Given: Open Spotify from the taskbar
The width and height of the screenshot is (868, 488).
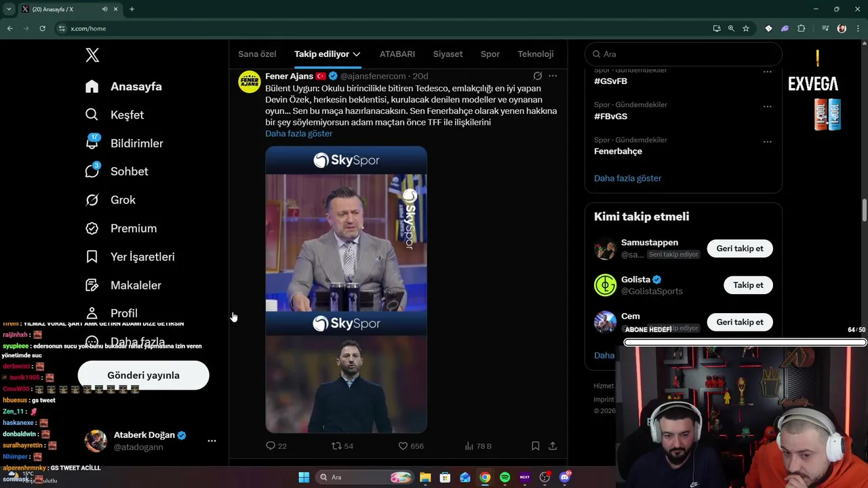Looking at the screenshot, I should click(x=505, y=477).
